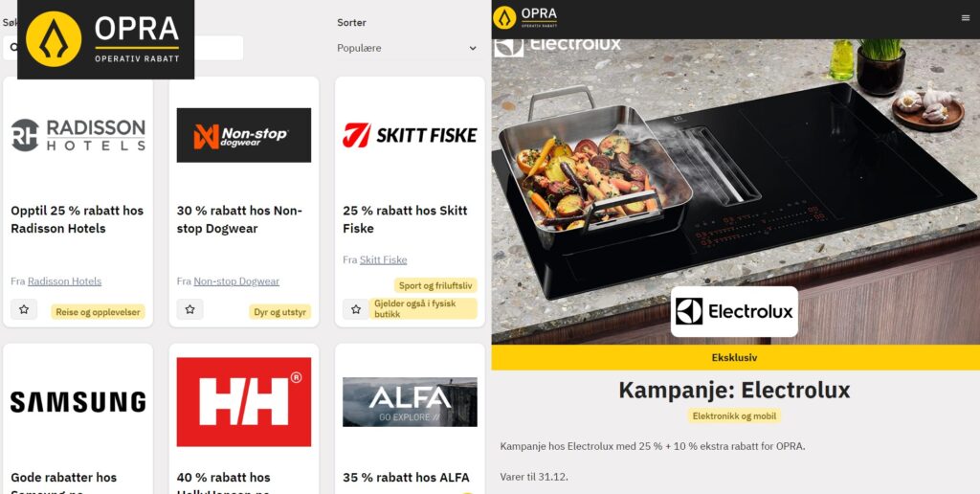Choose the Sport og friluftsliv tag
The image size is (980, 494).
435,285
